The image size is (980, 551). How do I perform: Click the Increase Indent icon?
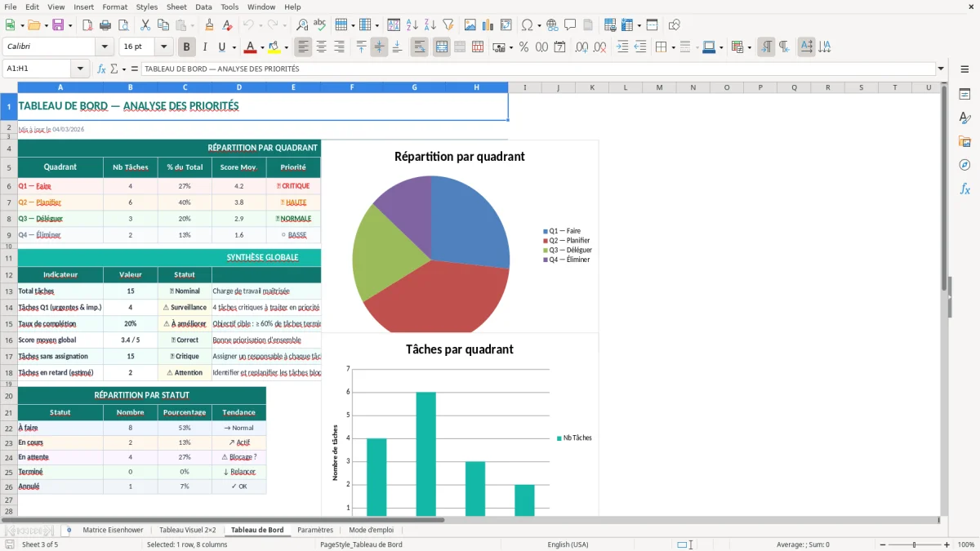click(622, 47)
